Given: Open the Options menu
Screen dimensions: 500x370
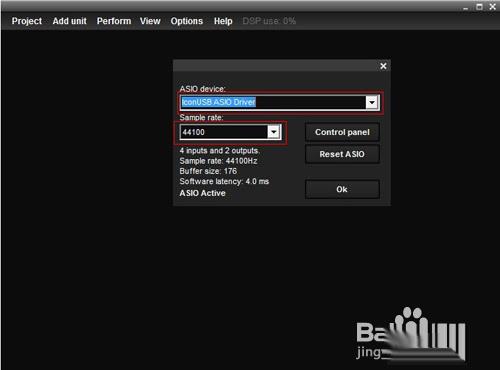Looking at the screenshot, I should click(x=187, y=21).
